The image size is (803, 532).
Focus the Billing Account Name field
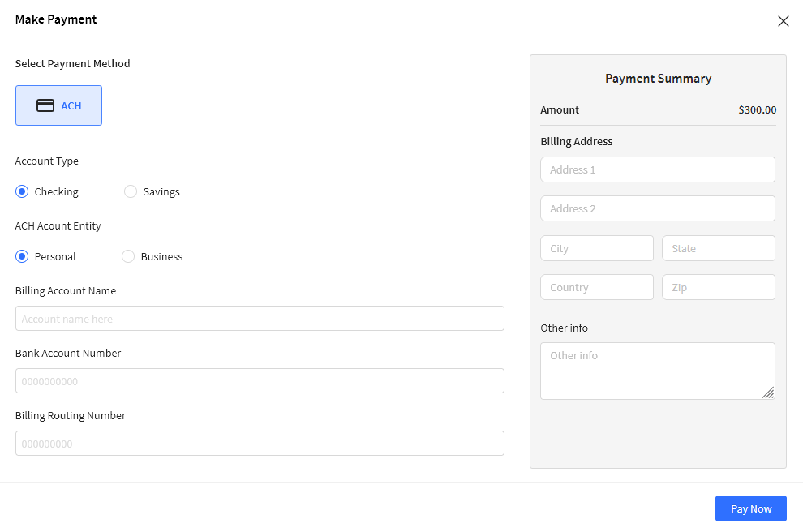click(260, 319)
